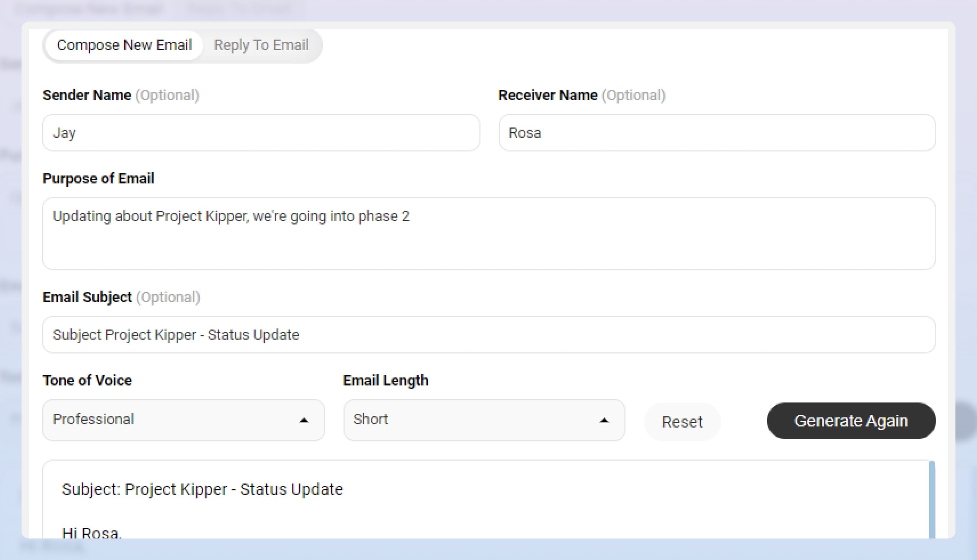
Task: Click inside the Sender Name field showing Jay
Action: click(261, 133)
